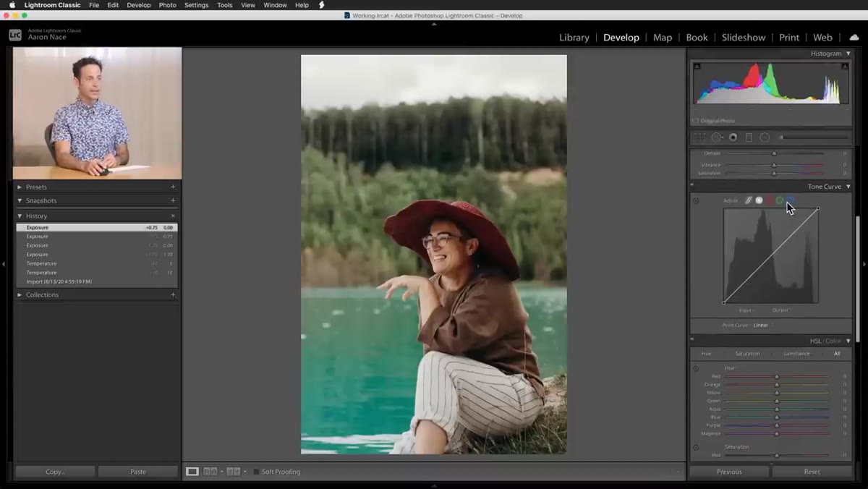This screenshot has width=868, height=489.
Task: Select the Luminance tab in HSL
Action: 796,354
